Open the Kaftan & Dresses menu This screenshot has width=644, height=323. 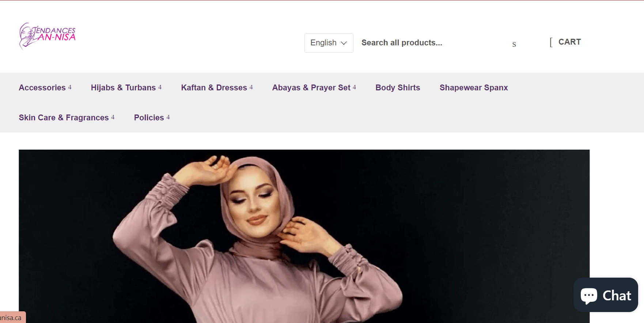(x=214, y=88)
